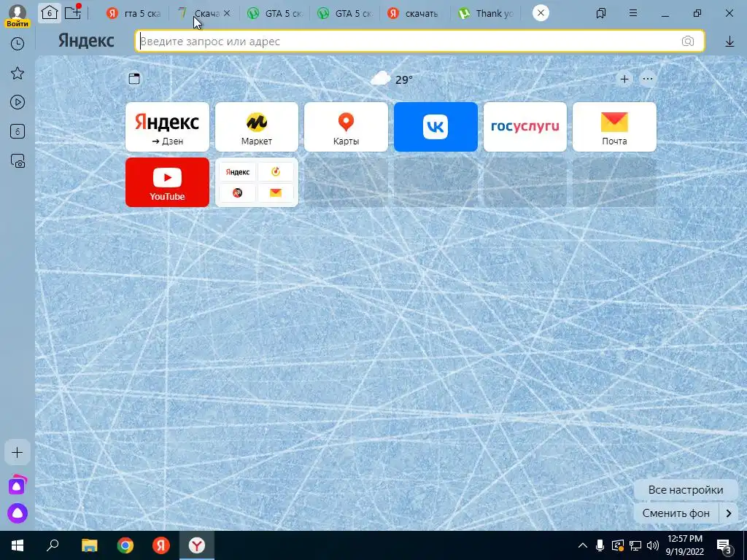747x560 pixels.
Task: Add a site with sidebar plus button
Action: point(18,452)
